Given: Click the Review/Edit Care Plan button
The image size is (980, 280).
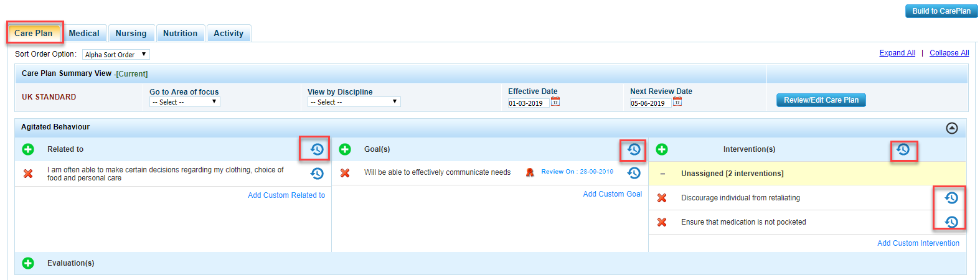Looking at the screenshot, I should pyautogui.click(x=821, y=100).
